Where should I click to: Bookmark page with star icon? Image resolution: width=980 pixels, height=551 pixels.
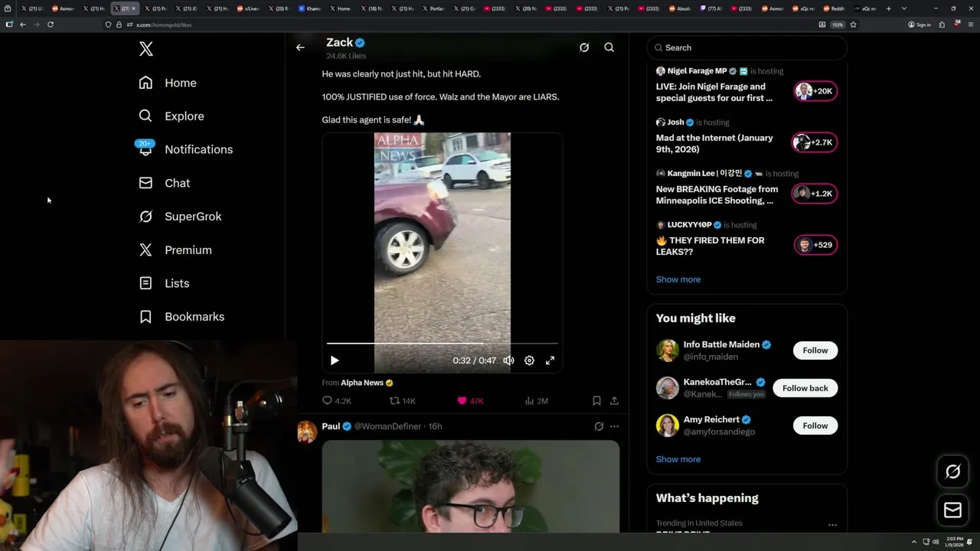pos(853,24)
